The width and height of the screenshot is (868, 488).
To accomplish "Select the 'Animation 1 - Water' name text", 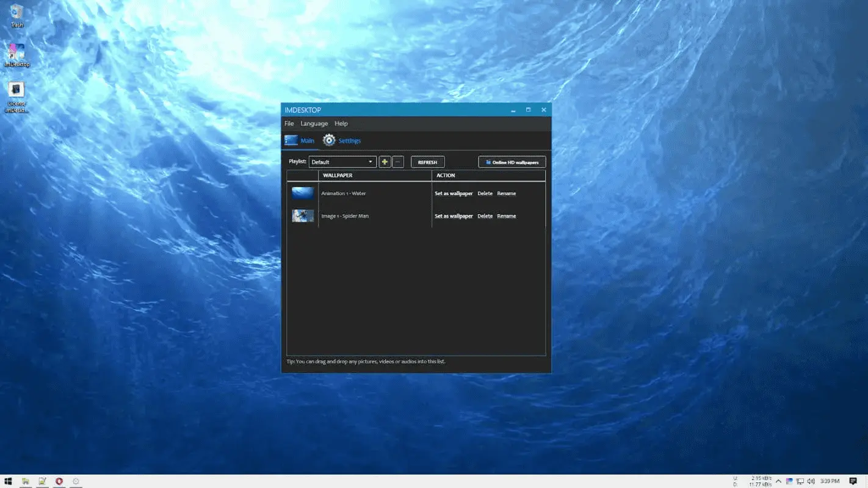I will 344,193.
